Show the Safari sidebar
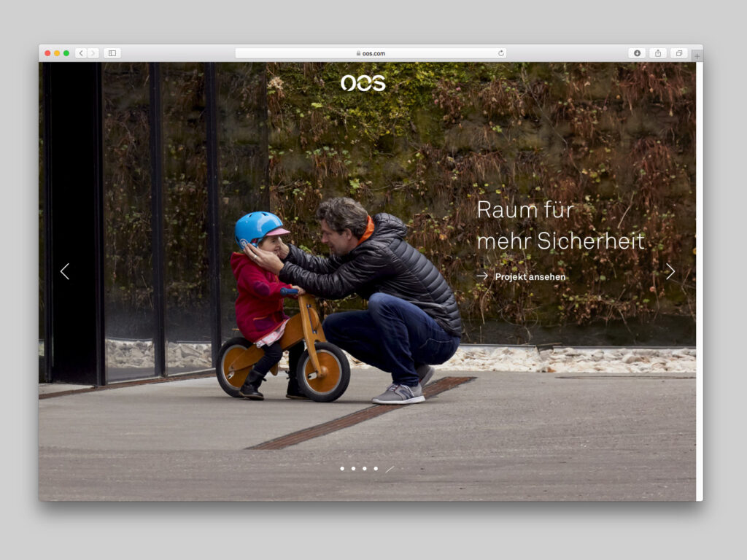Screen dimensions: 747x560 tap(112, 53)
